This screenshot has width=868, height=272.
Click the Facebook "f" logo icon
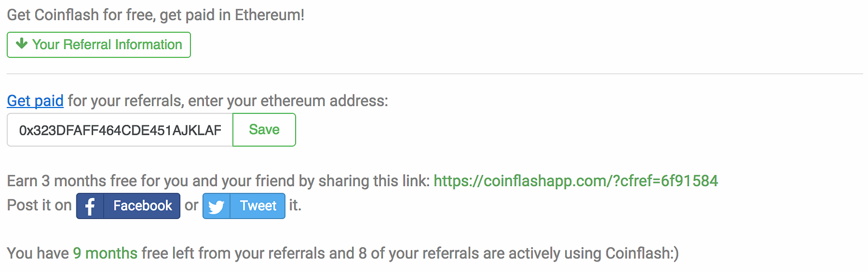click(x=90, y=206)
